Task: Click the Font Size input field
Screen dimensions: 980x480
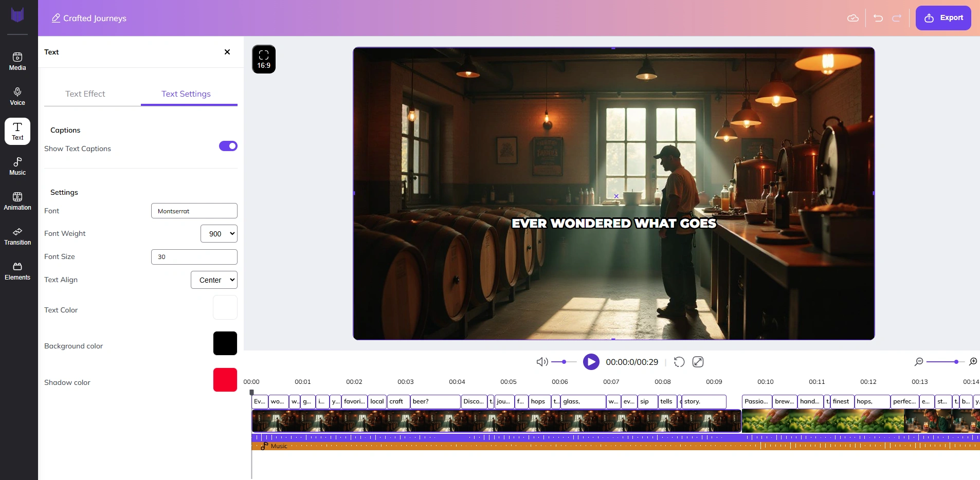Action: point(194,257)
